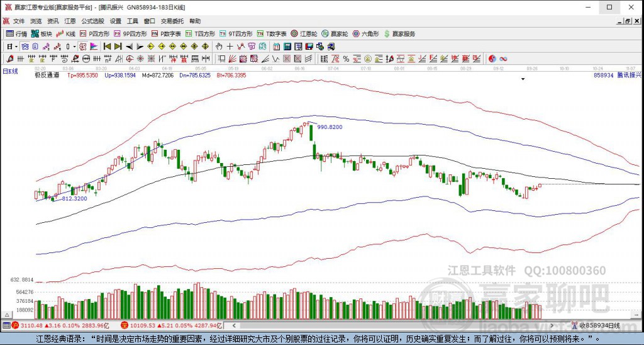Select the crosshair cursor tool
This screenshot has width=644, height=345.
(x=230, y=47)
